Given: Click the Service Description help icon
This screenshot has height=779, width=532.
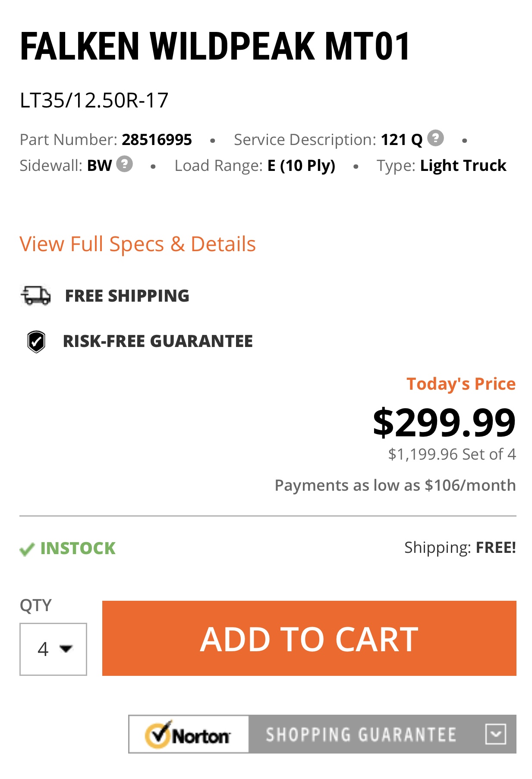Looking at the screenshot, I should [x=435, y=138].
